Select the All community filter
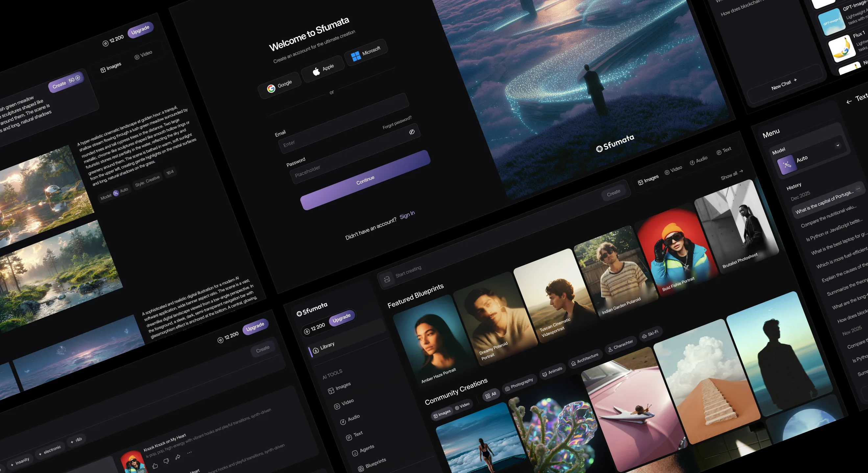868x473 pixels. pyautogui.click(x=491, y=395)
